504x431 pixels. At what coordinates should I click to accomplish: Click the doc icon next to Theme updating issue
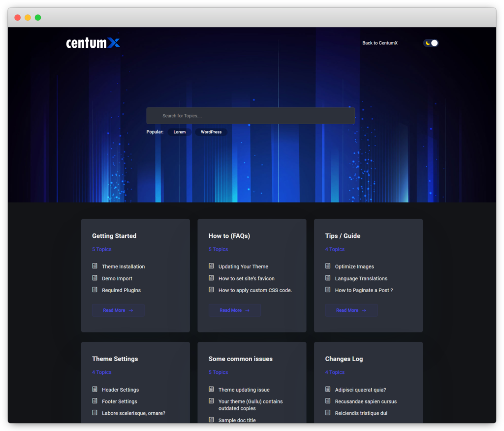[211, 390]
